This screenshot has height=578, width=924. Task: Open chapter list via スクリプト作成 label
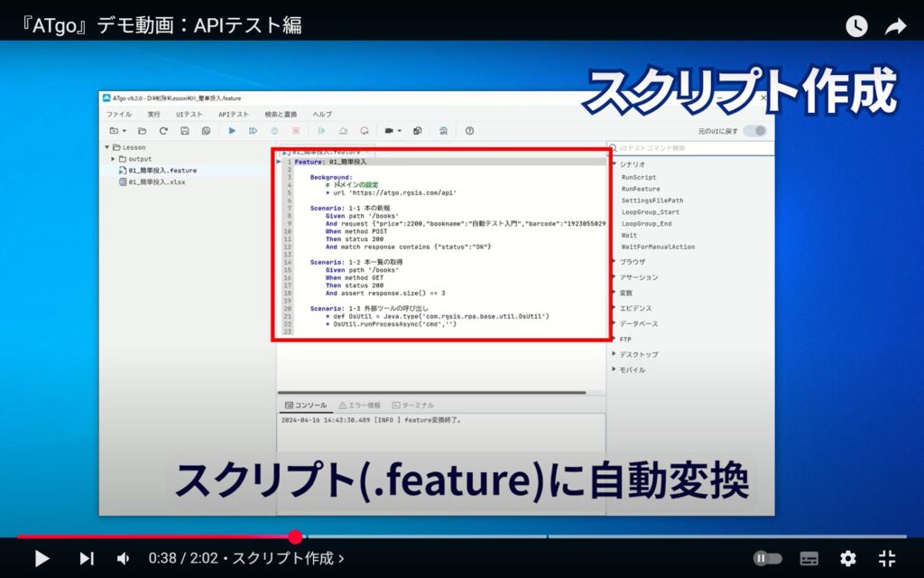(x=288, y=558)
